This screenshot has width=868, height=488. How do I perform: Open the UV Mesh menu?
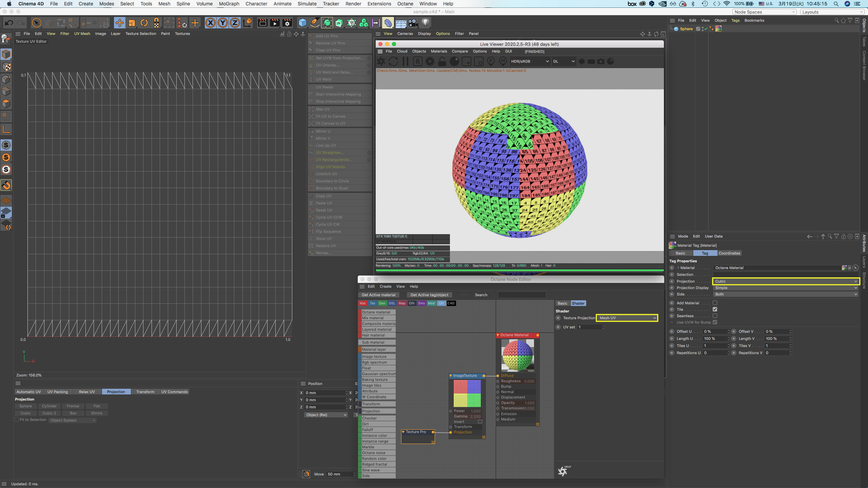[x=82, y=34]
